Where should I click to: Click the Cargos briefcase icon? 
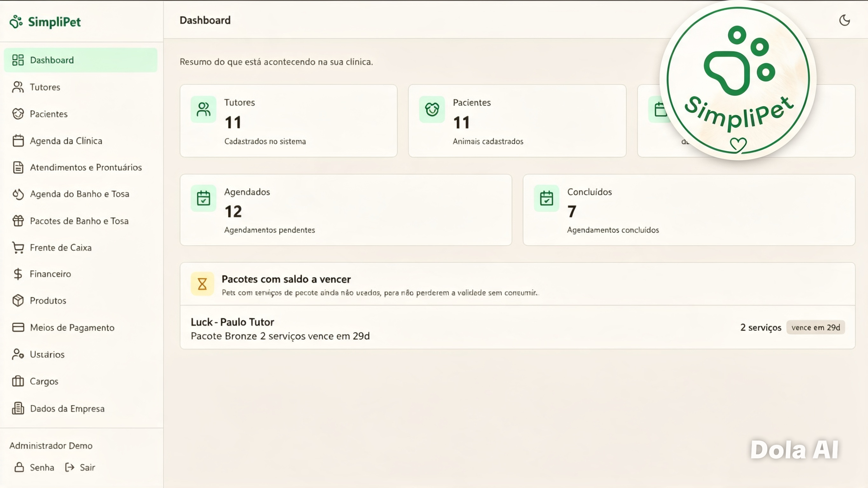[x=18, y=381]
